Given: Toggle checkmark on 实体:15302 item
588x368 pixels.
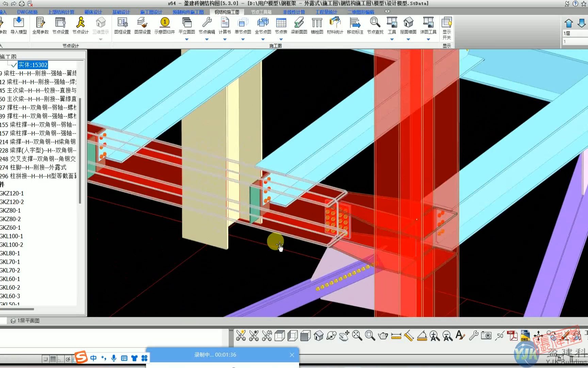Looking at the screenshot, I should [14, 65].
